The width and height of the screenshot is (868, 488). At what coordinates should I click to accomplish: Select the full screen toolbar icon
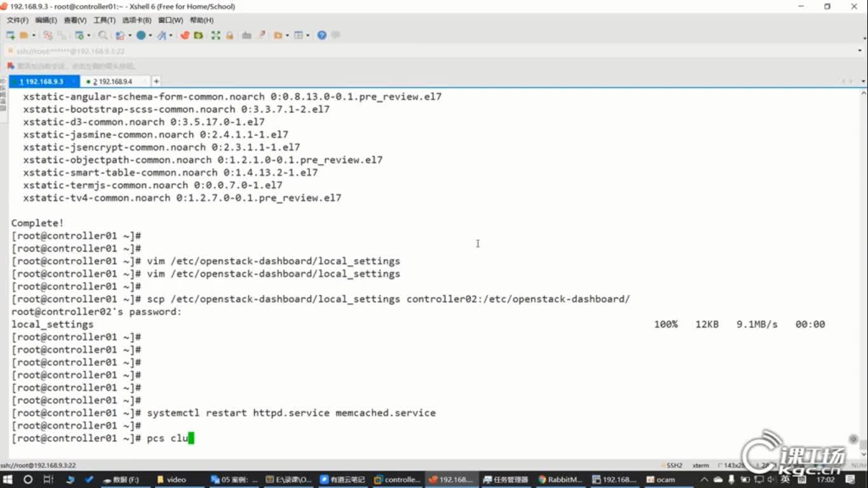tap(215, 35)
